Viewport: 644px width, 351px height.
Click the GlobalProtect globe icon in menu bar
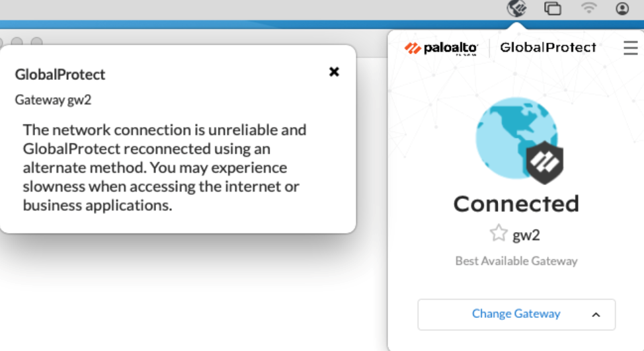point(516,9)
